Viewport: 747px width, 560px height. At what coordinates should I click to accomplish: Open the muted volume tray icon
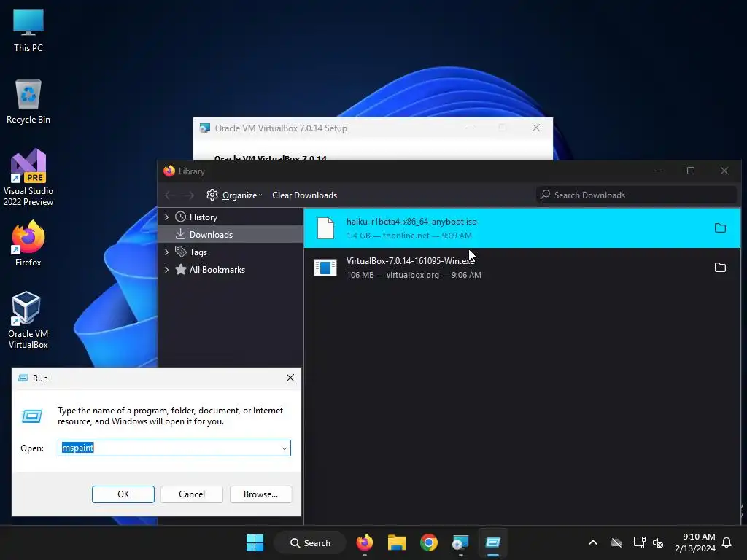tap(659, 542)
